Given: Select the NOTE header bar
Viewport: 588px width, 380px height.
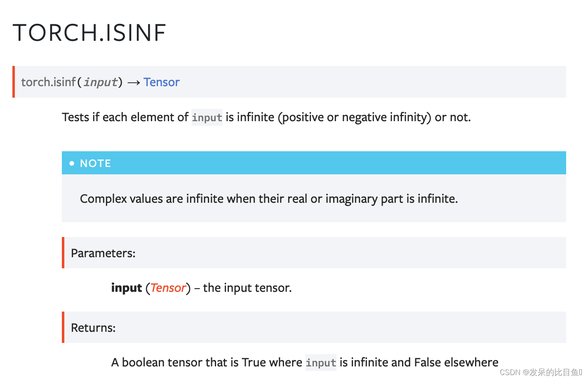Looking at the screenshot, I should click(x=314, y=163).
